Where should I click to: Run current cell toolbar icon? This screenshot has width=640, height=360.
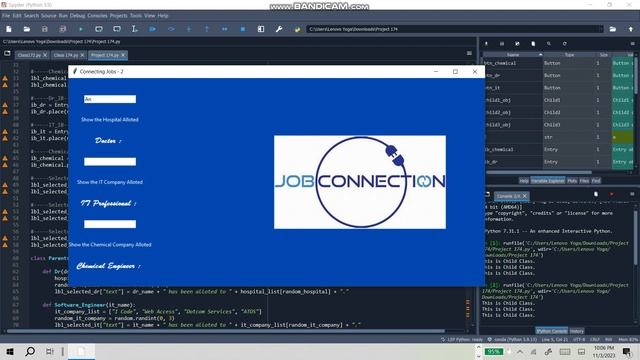pos(99,29)
